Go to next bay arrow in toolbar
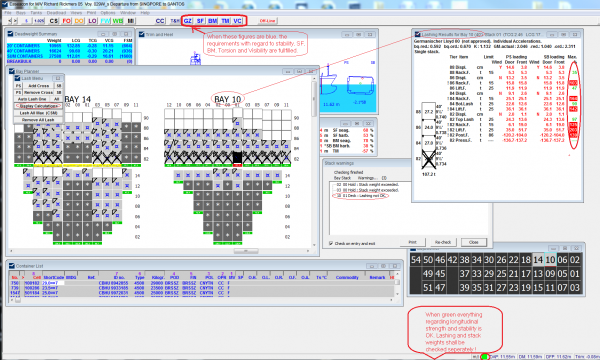Image resolution: width=600 pixels, height=360 pixels. pyautogui.click(x=16, y=21)
